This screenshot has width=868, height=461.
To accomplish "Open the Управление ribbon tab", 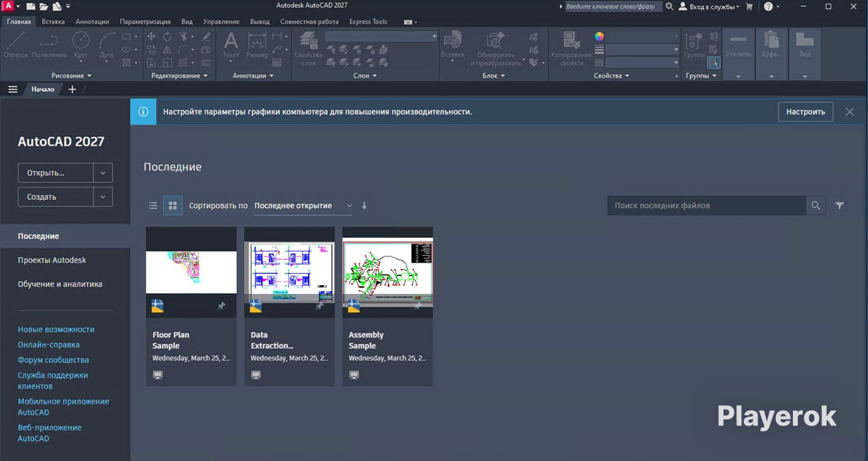I will coord(221,21).
